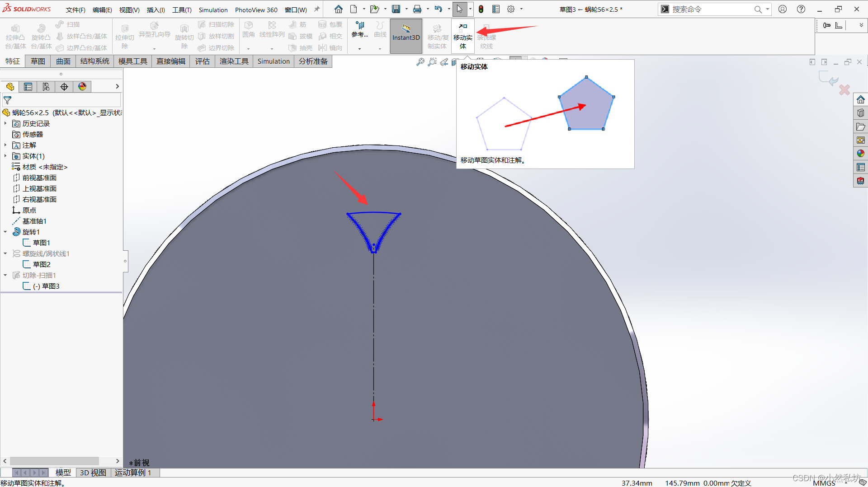The height and width of the screenshot is (487, 868).
Task: Open File Properties list icon in top toolbar
Action: click(496, 9)
